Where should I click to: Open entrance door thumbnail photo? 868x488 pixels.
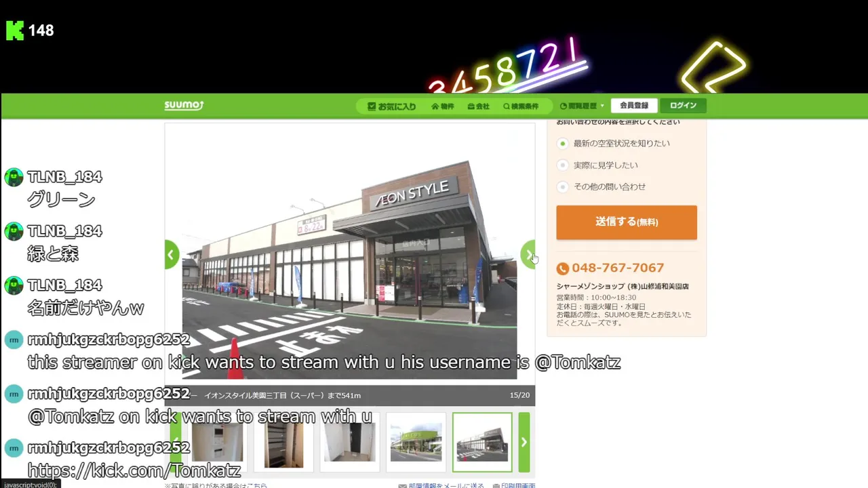pyautogui.click(x=349, y=442)
